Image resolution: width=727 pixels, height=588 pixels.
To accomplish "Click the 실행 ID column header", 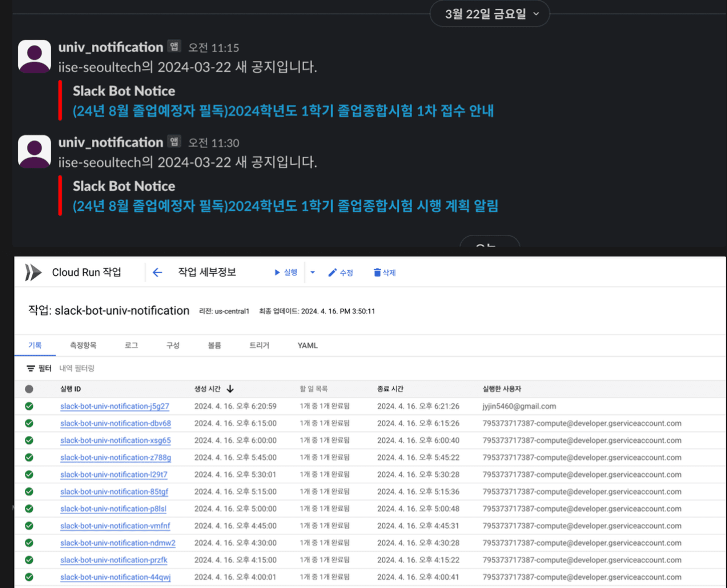I will tap(71, 389).
